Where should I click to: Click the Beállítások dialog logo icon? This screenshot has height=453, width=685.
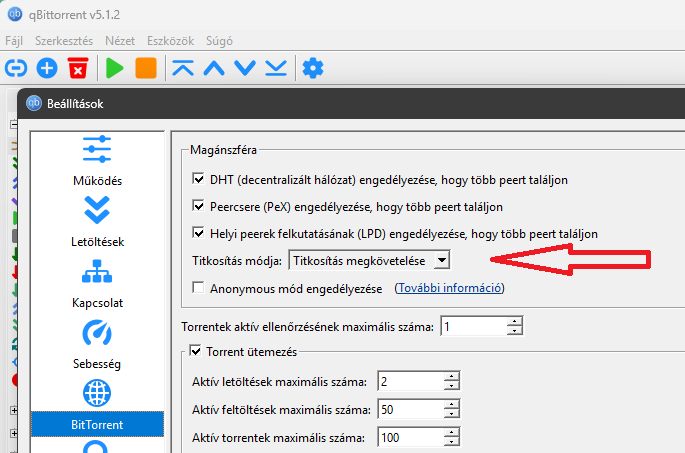(x=34, y=104)
